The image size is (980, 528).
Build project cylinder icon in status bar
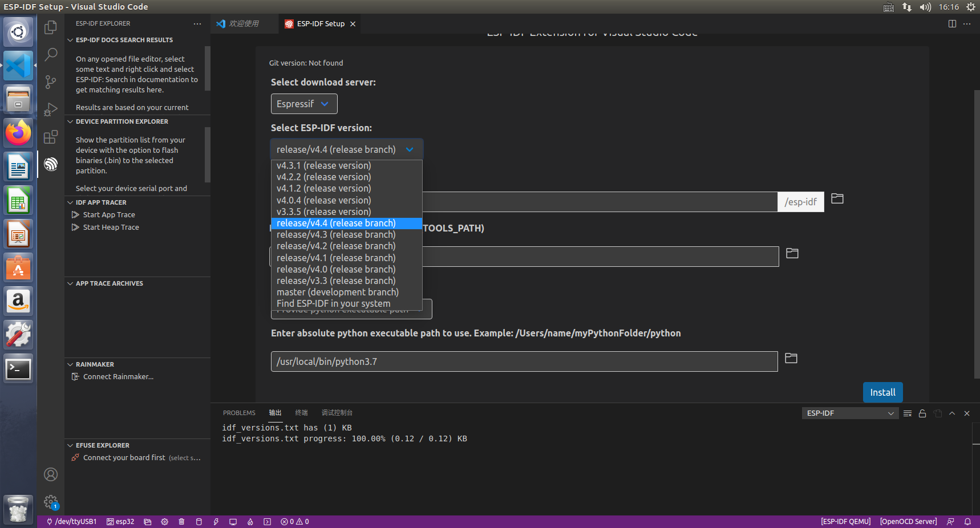[x=199, y=522]
